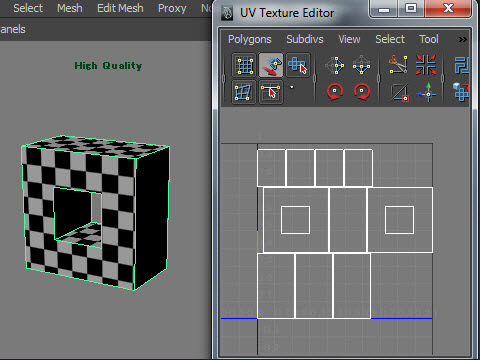Select the left inner square UV shell

click(x=295, y=220)
